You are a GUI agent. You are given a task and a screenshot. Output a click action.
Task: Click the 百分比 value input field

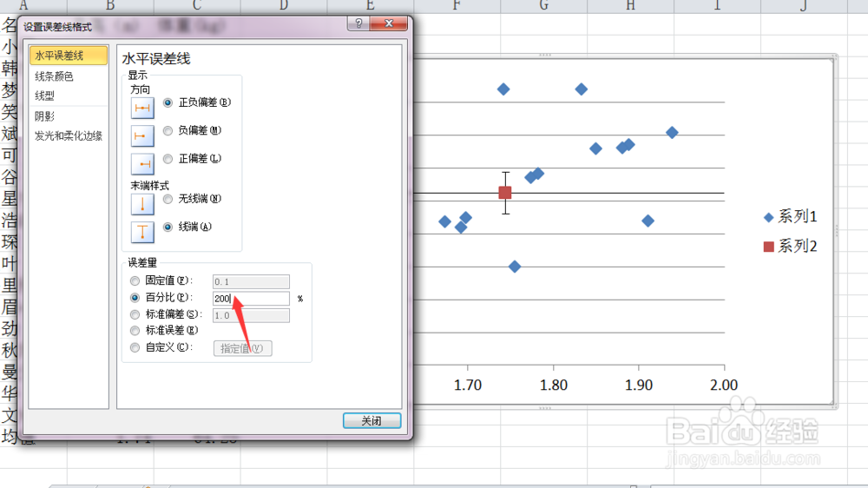[251, 298]
